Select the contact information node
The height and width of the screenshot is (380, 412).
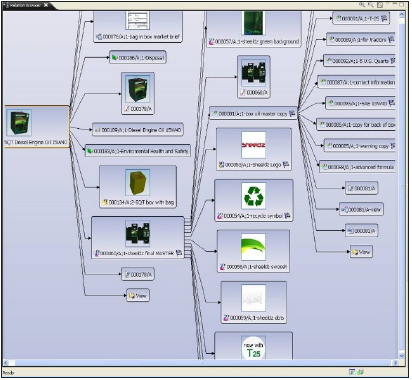click(356, 82)
